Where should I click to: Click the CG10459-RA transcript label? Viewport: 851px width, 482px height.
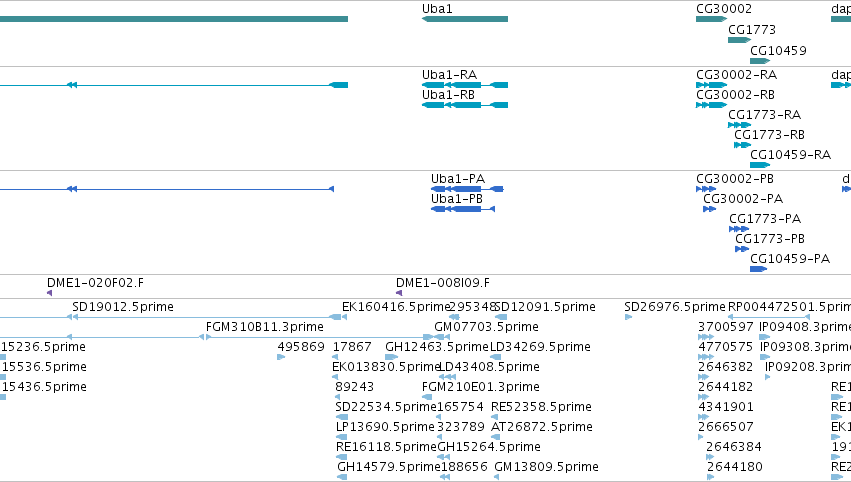click(x=790, y=155)
